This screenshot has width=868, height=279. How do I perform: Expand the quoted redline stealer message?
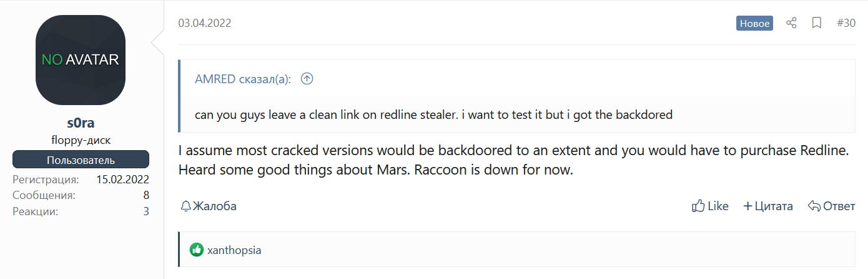pos(433,115)
